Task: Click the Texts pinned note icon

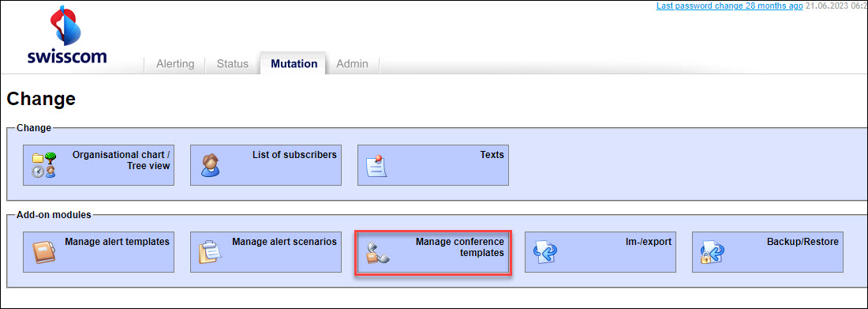Action: 377,166
